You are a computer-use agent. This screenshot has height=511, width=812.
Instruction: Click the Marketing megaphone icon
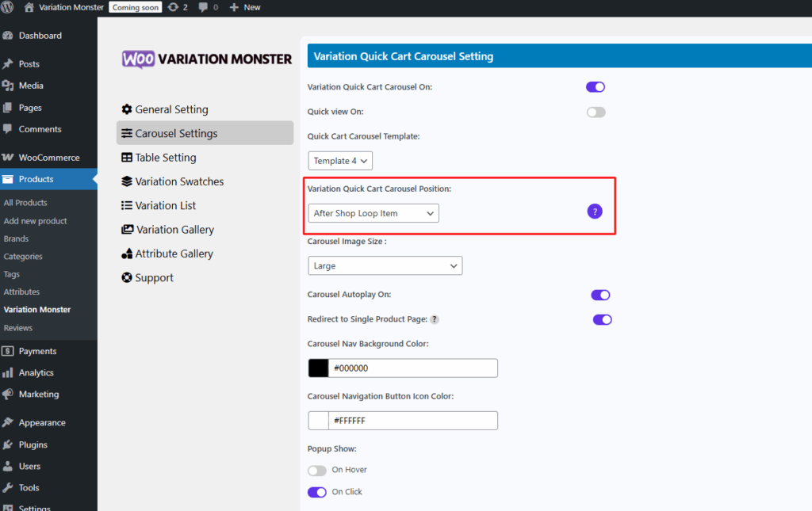tap(8, 394)
